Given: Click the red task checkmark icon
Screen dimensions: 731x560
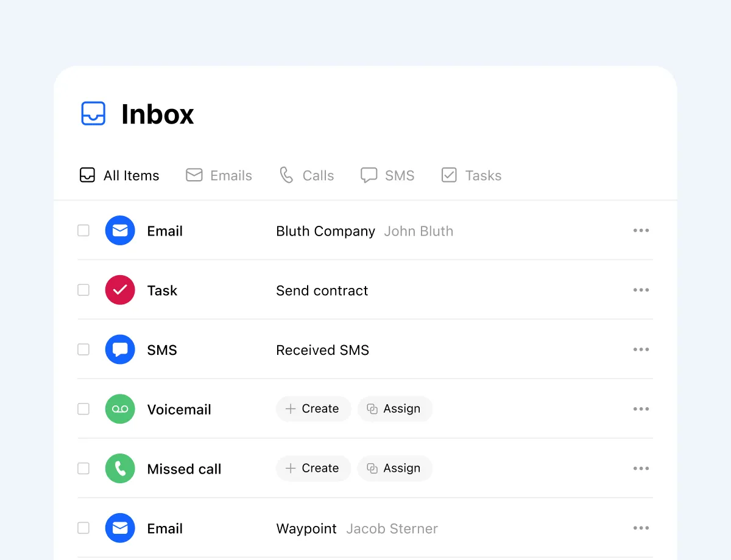Looking at the screenshot, I should point(120,290).
